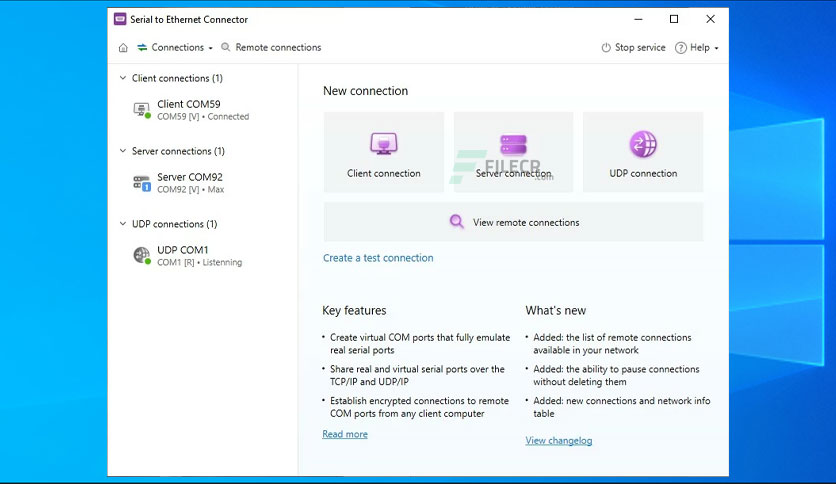The height and width of the screenshot is (484, 836).
Task: Click the Create a test connection link
Action: click(x=378, y=258)
